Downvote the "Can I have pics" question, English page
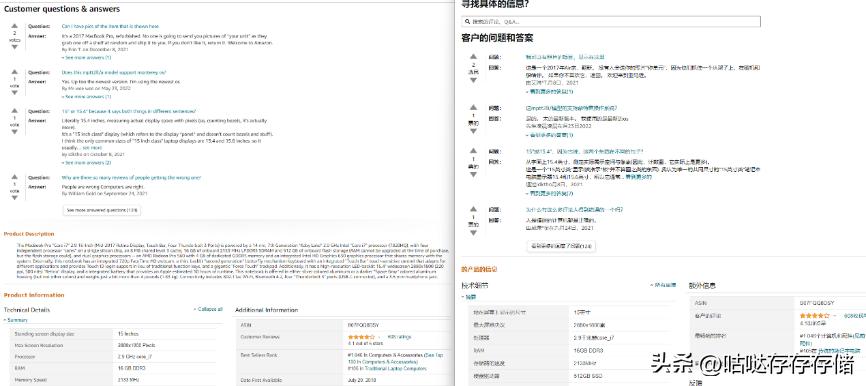The image size is (866, 386). click(14, 47)
